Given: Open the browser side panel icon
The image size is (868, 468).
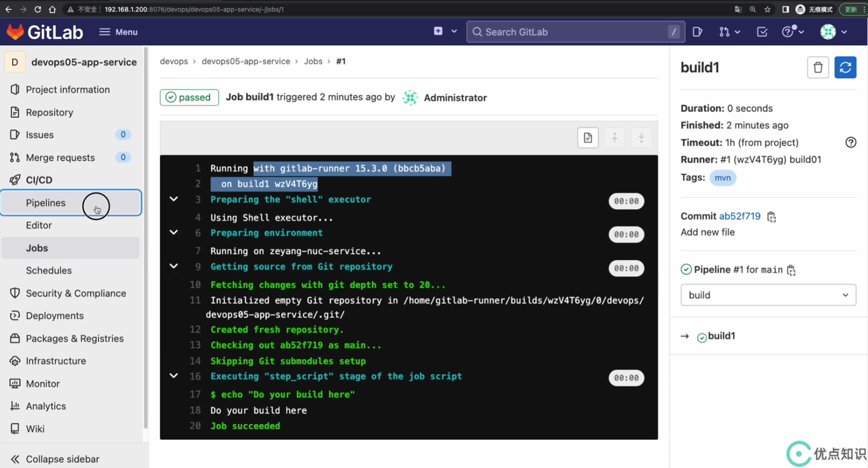Looking at the screenshot, I should click(x=785, y=9).
